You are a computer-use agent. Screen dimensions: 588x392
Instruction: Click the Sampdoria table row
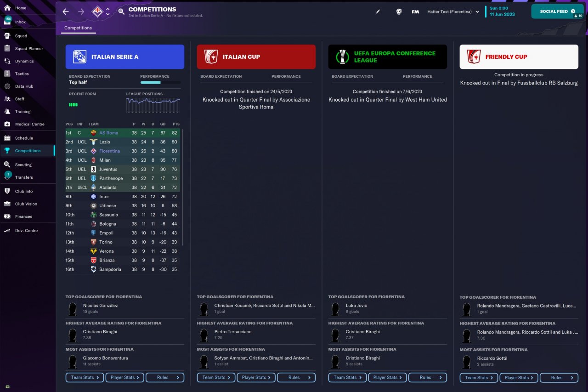click(x=123, y=269)
